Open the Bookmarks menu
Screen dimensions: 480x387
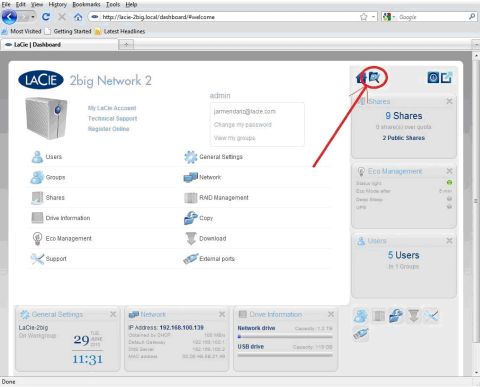(86, 4)
